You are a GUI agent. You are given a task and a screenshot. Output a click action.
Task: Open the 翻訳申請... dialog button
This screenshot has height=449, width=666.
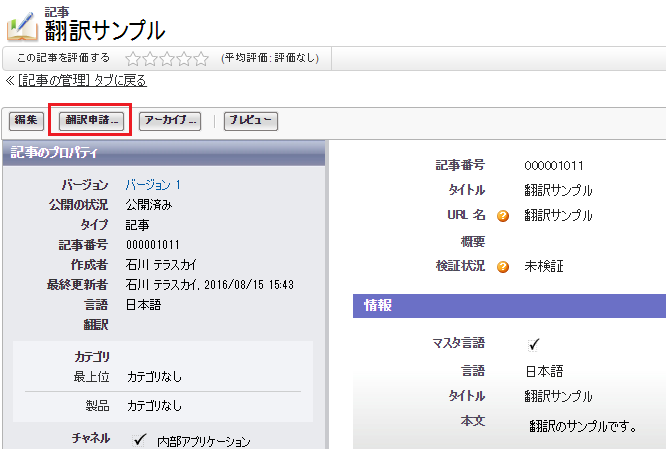92,121
